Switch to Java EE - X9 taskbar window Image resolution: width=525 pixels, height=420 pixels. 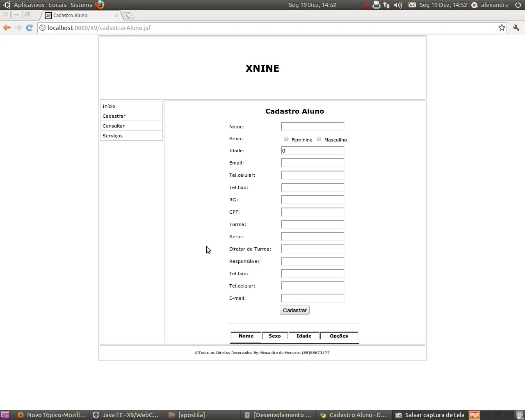(x=127, y=415)
